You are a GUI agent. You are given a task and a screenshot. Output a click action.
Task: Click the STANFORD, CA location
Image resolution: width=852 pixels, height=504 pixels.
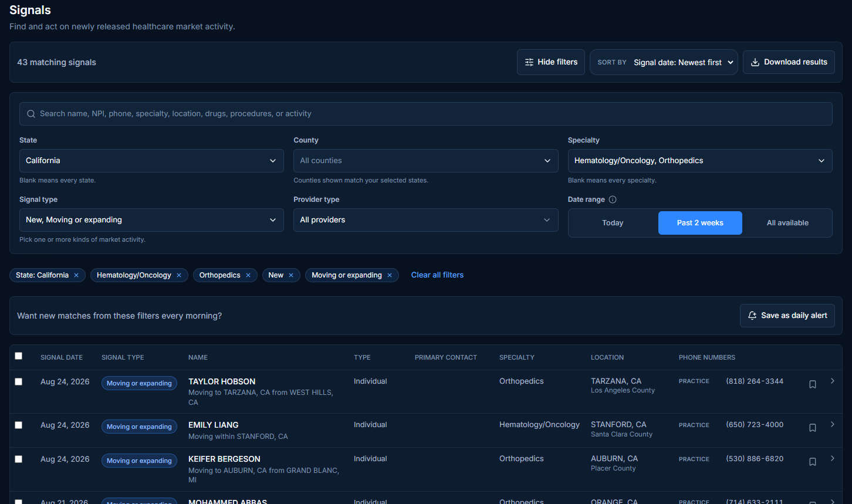[618, 424]
